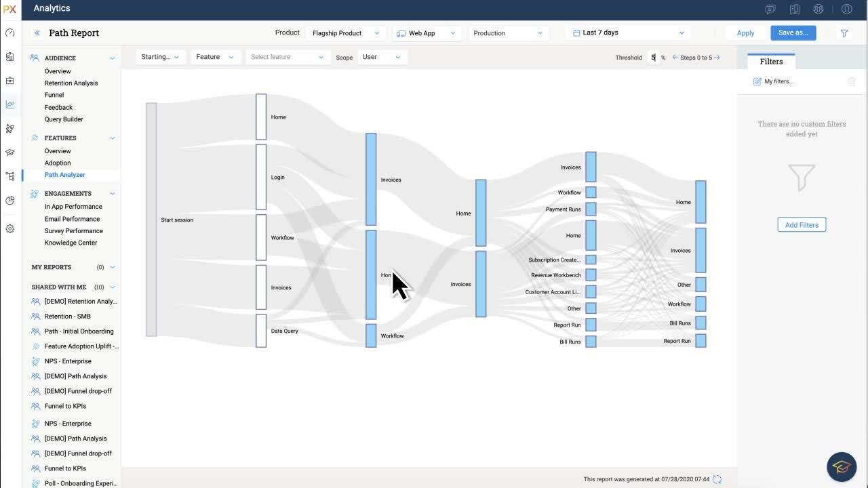The width and height of the screenshot is (868, 488).
Task: Click the Revenue Workbench node
Action: click(591, 275)
